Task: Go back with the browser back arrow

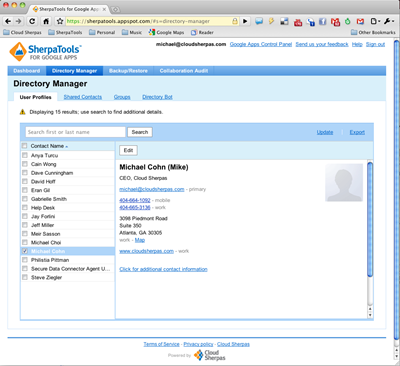Action: 8,21
